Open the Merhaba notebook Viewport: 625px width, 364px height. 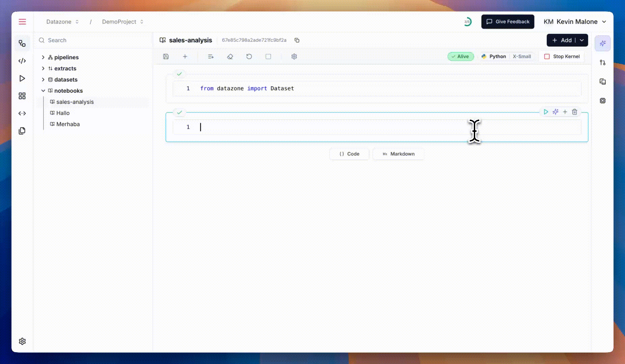click(68, 124)
